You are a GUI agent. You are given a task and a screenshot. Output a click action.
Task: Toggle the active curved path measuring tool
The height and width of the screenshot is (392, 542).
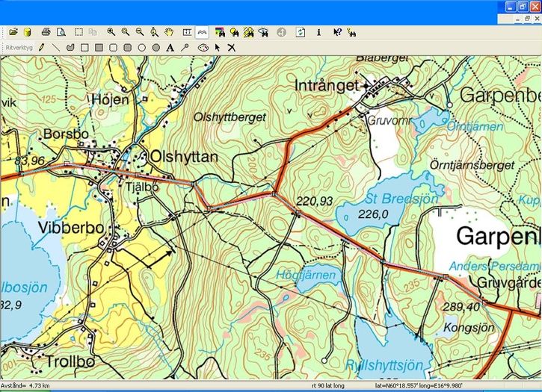[202, 32]
